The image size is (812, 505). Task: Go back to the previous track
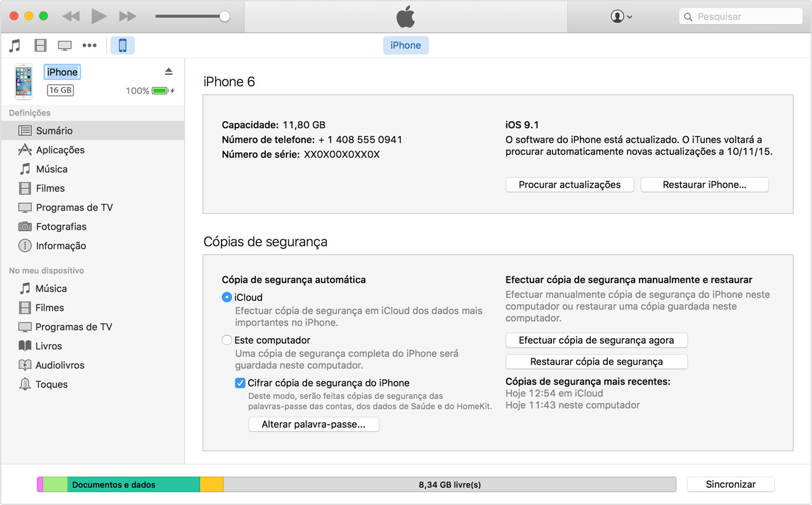pos(70,16)
